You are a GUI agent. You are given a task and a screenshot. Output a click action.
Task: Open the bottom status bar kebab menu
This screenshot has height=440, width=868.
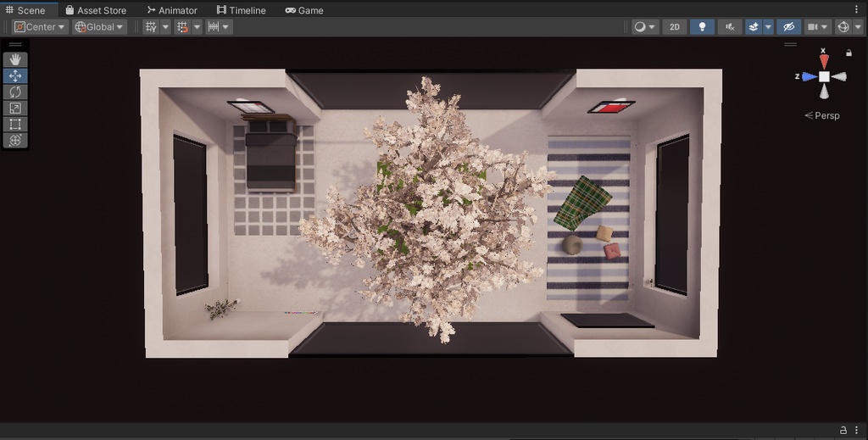click(856, 430)
